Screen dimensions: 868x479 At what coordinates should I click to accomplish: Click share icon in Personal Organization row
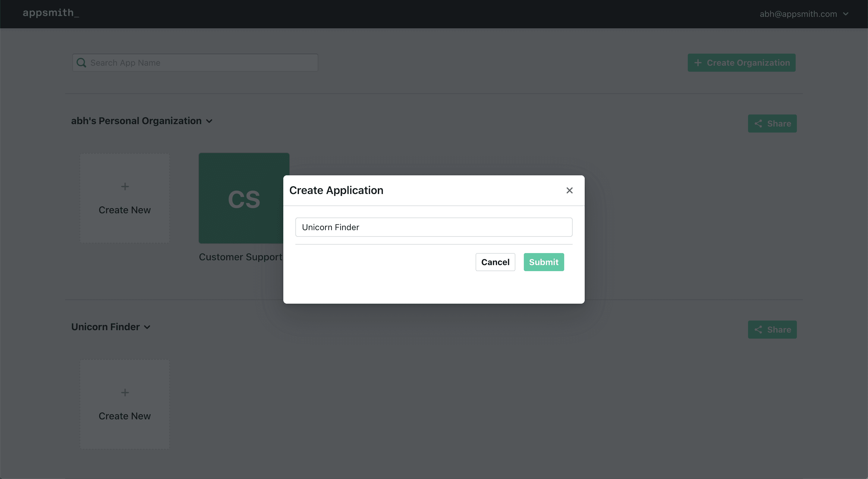pyautogui.click(x=758, y=124)
